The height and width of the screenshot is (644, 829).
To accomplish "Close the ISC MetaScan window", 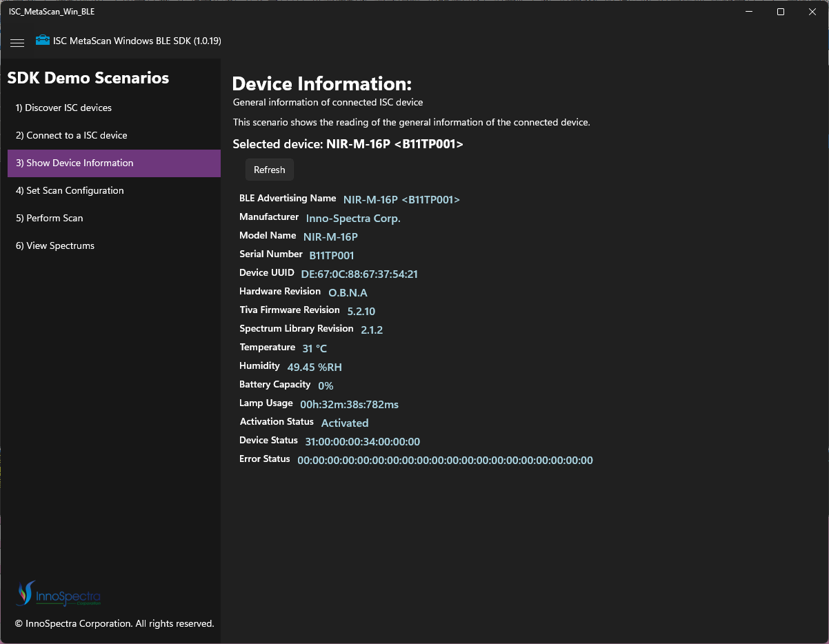I will click(812, 12).
